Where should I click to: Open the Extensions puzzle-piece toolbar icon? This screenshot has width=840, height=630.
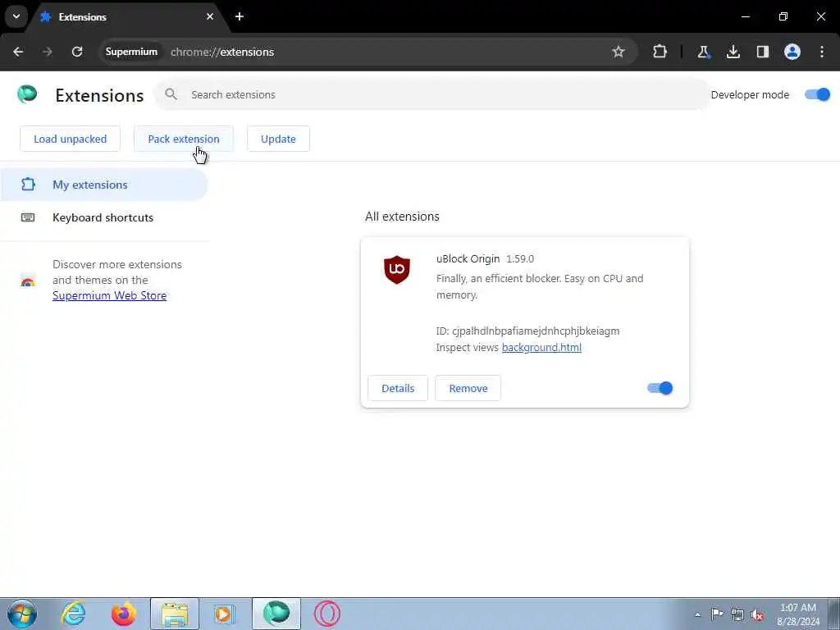[660, 52]
